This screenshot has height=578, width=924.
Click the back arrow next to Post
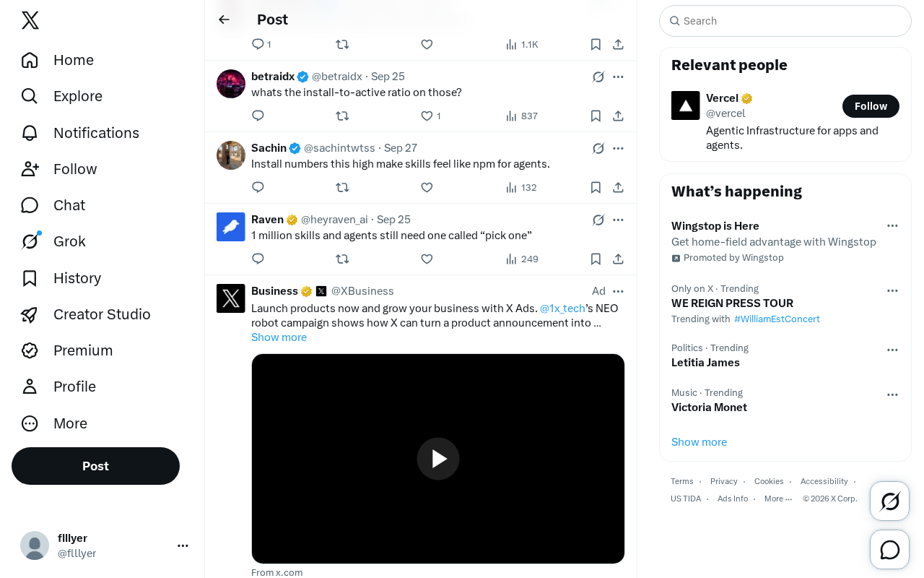point(224,20)
